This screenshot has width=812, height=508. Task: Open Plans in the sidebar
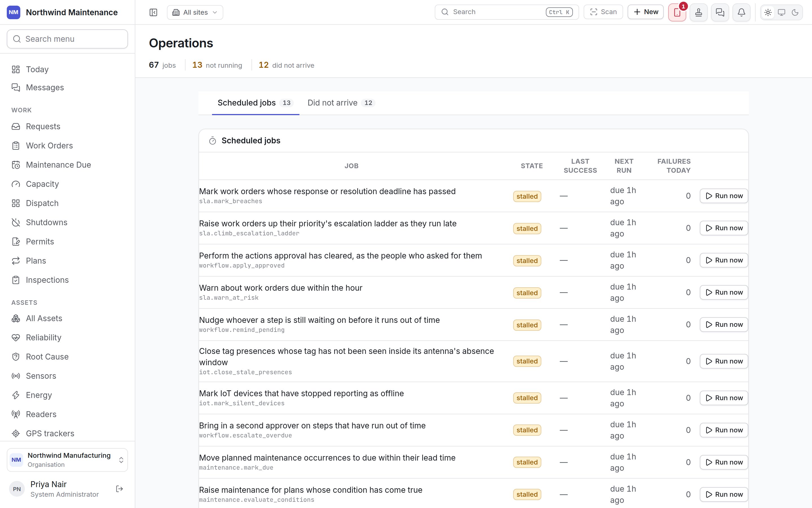click(x=67, y=261)
